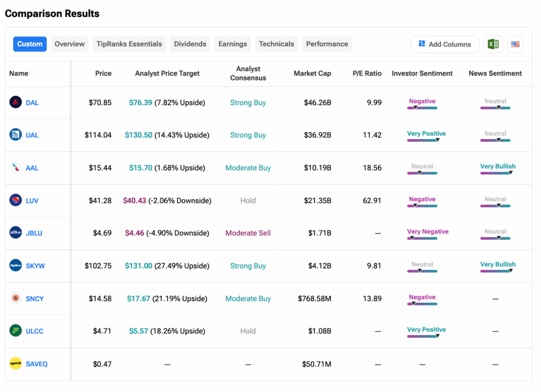The width and height of the screenshot is (541, 392).
Task: Sort by the Market Cap column header
Action: pyautogui.click(x=312, y=73)
